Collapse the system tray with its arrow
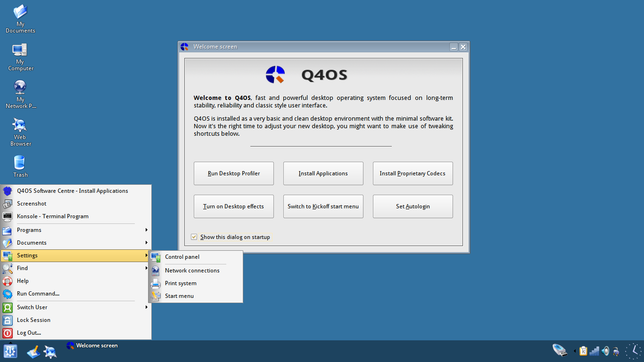The height and width of the screenshot is (362, 644). [575, 351]
